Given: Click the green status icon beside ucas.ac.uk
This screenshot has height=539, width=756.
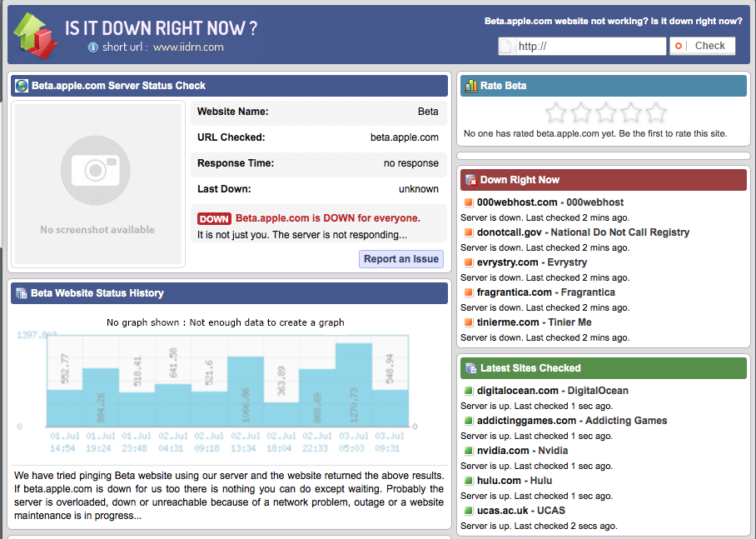Looking at the screenshot, I should point(468,510).
